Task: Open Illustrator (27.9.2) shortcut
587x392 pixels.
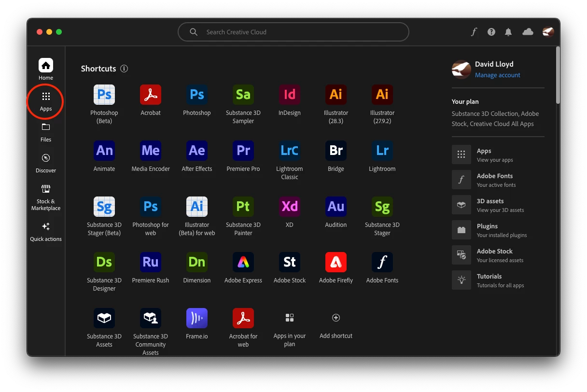Action: pos(382,95)
